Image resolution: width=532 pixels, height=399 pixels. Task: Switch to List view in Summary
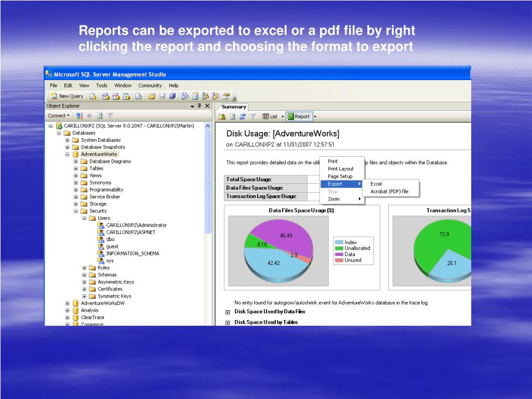(270, 117)
